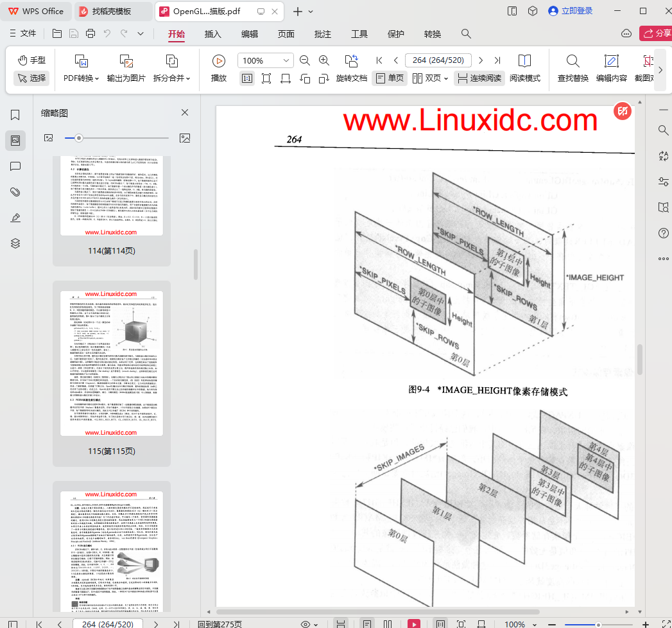
Task: Click the status bar zoom out minus
Action: click(552, 625)
